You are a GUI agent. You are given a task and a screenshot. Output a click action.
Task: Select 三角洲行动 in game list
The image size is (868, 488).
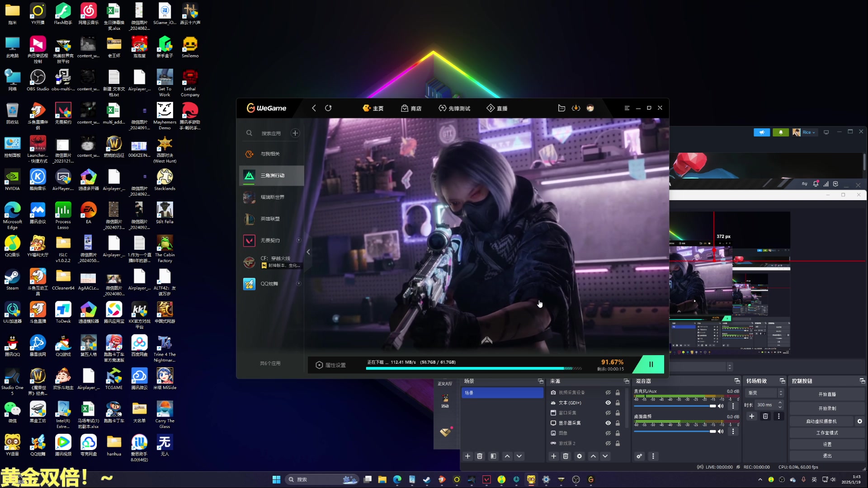tap(271, 176)
